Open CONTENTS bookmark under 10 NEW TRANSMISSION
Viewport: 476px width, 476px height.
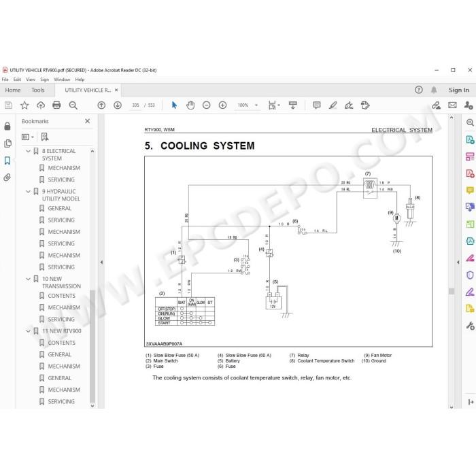coord(62,296)
